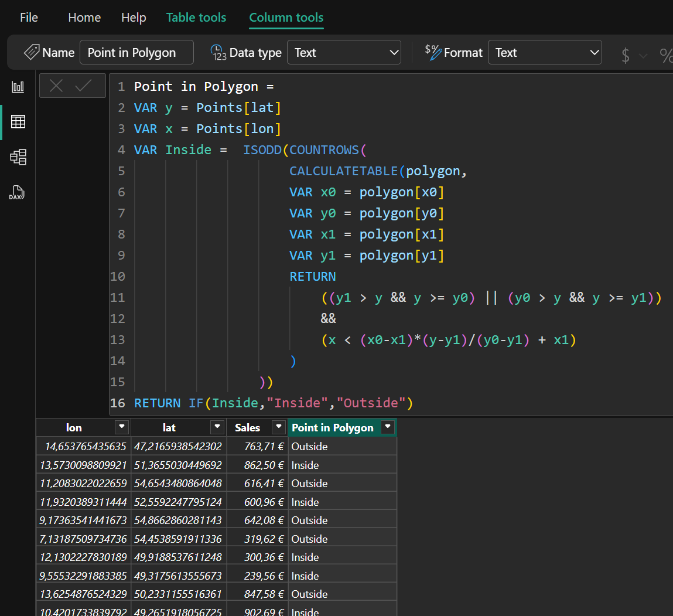Image resolution: width=673 pixels, height=616 pixels.
Task: Commit the formula with the checkmark icon
Action: [83, 86]
